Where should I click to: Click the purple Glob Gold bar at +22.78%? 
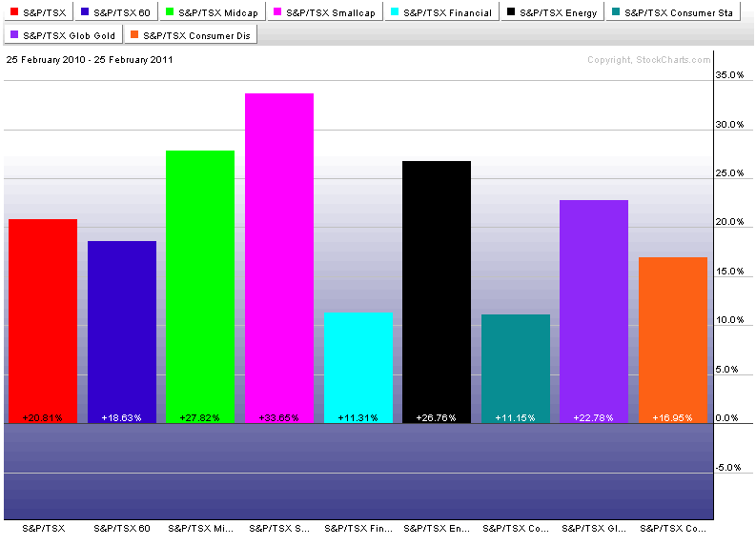(x=594, y=311)
